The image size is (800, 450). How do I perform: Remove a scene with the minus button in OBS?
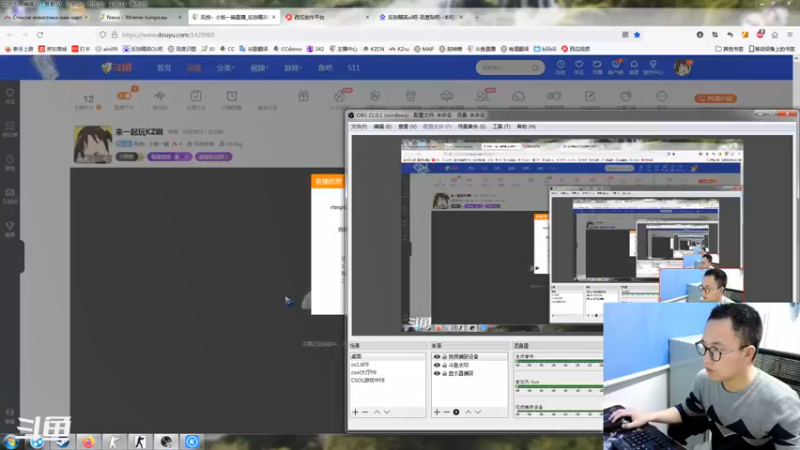(365, 412)
